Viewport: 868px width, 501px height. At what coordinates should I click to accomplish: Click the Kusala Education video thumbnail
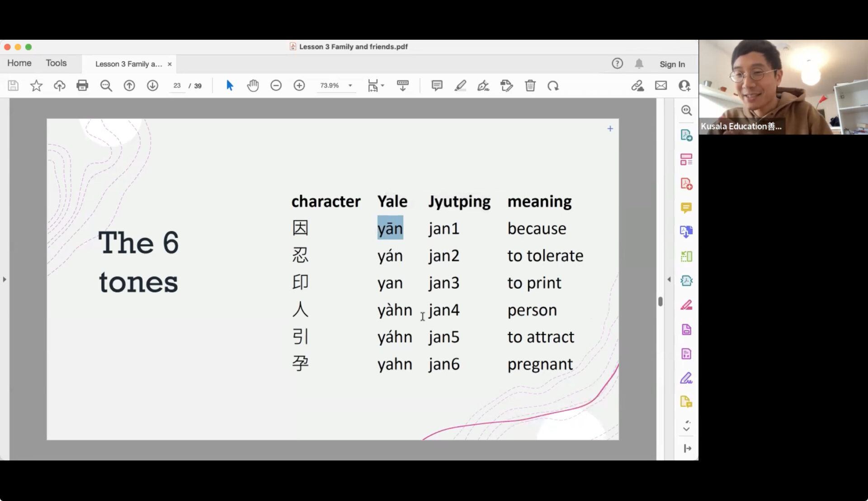(783, 87)
